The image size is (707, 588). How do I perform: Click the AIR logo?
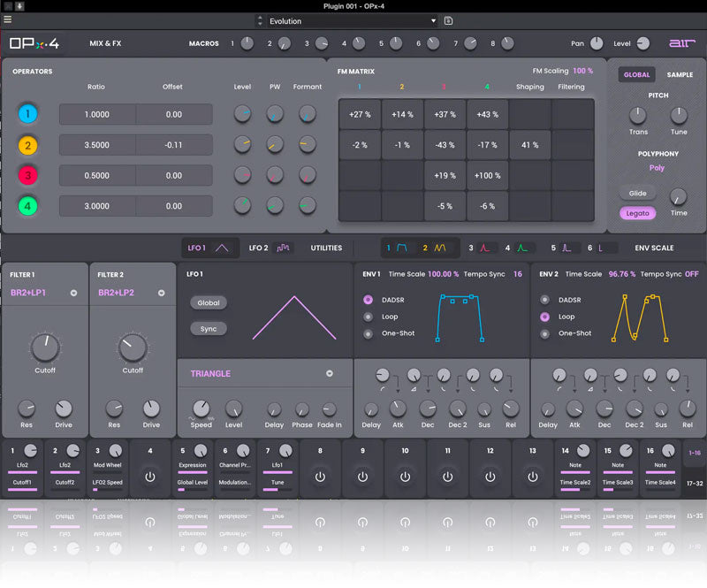tap(681, 43)
